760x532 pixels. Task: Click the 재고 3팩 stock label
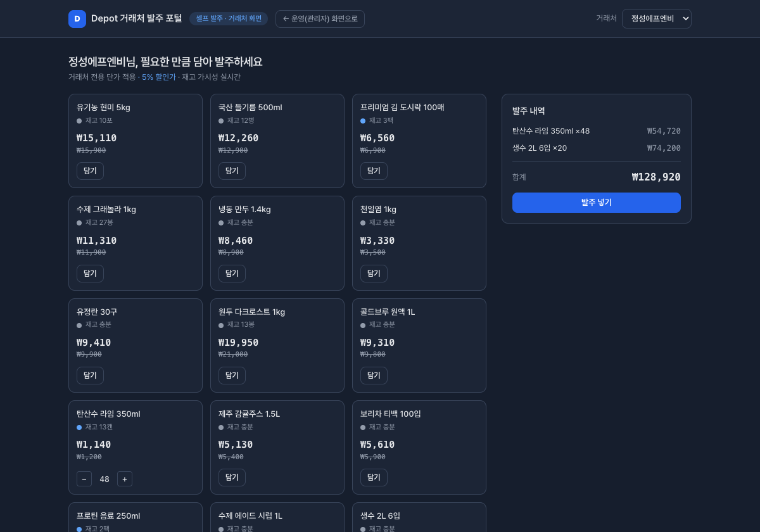[381, 120]
